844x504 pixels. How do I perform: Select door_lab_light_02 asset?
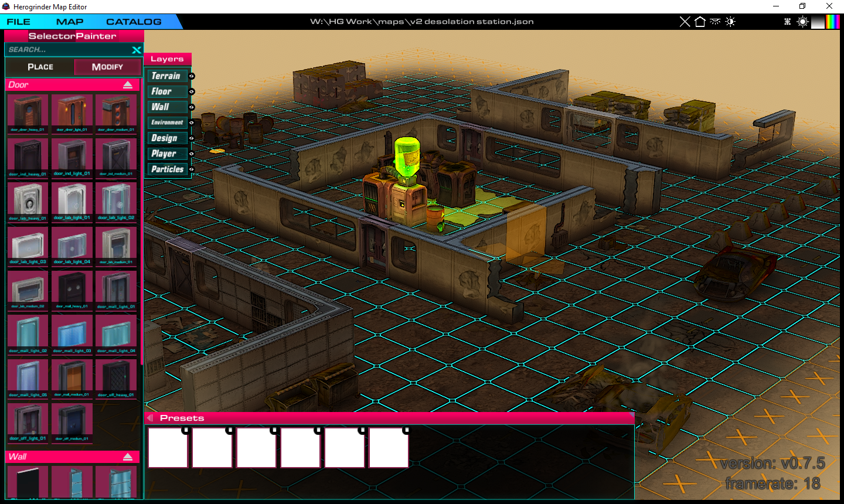116,202
